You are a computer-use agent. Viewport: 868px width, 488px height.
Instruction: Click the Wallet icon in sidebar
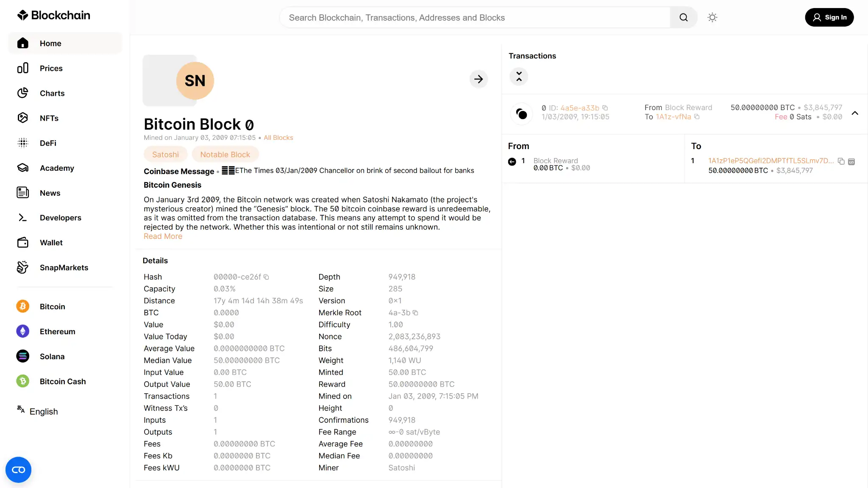23,243
